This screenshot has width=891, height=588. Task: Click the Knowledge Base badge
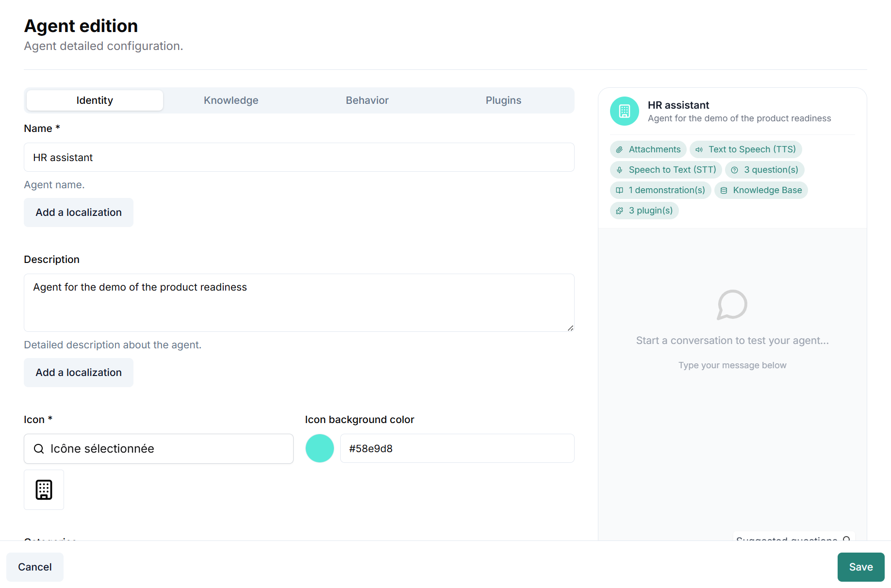coord(761,190)
